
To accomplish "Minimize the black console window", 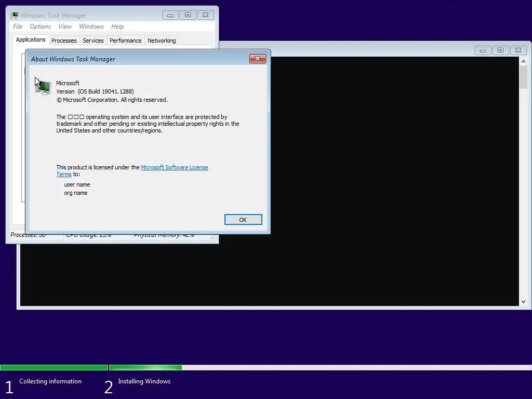I will pyautogui.click(x=483, y=50).
